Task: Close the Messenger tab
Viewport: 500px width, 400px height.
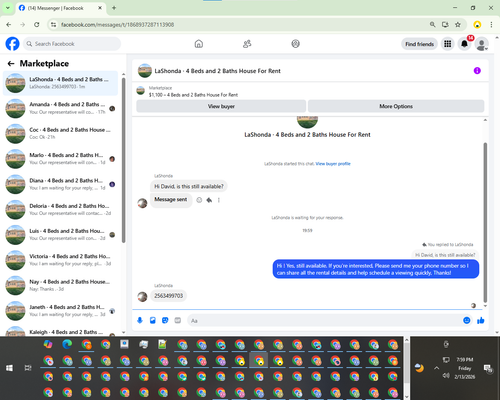Action: pyautogui.click(x=100, y=8)
